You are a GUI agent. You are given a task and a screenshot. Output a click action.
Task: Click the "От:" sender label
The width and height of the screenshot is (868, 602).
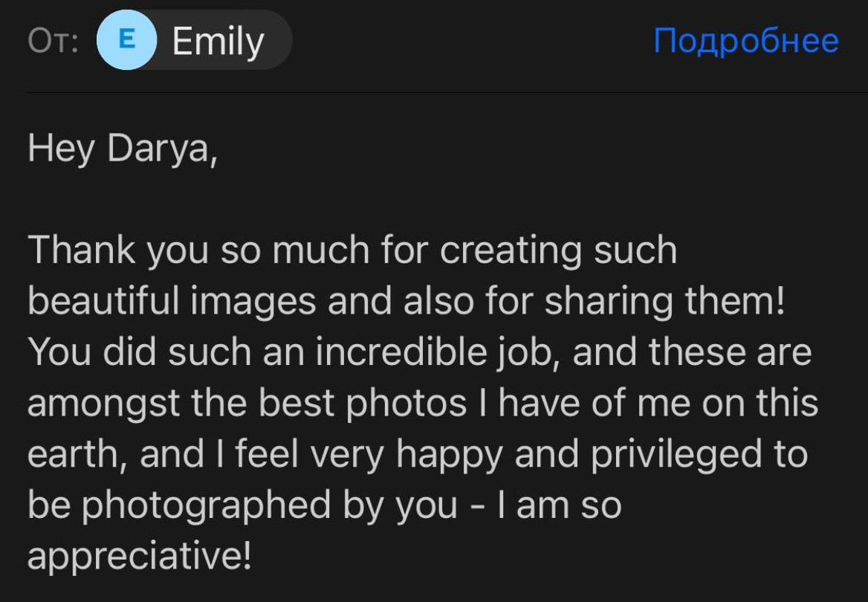pyautogui.click(x=54, y=41)
